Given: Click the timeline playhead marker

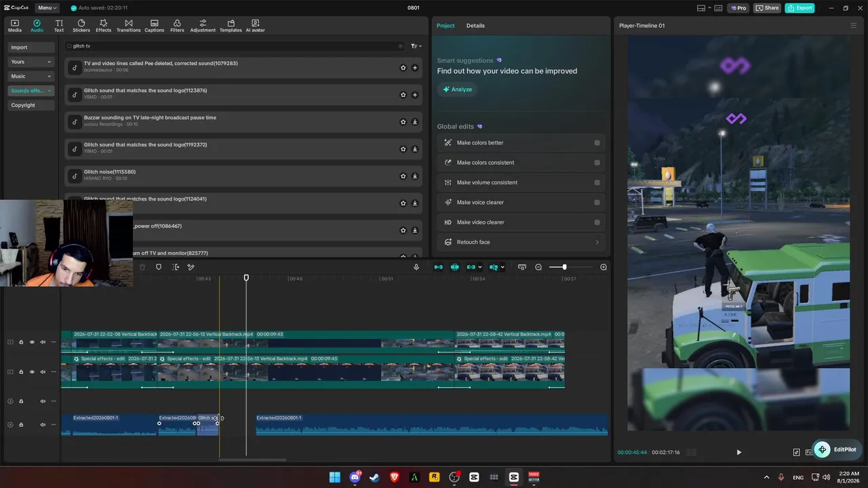Looking at the screenshot, I should 246,278.
